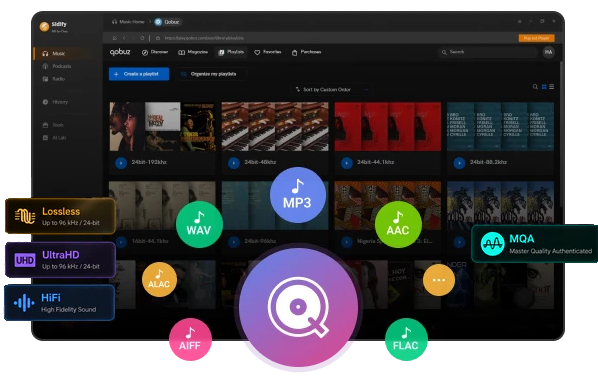Click the page's vertical scrollbar
Image resolution: width=598 pixels, height=378 pixels.
(560, 134)
